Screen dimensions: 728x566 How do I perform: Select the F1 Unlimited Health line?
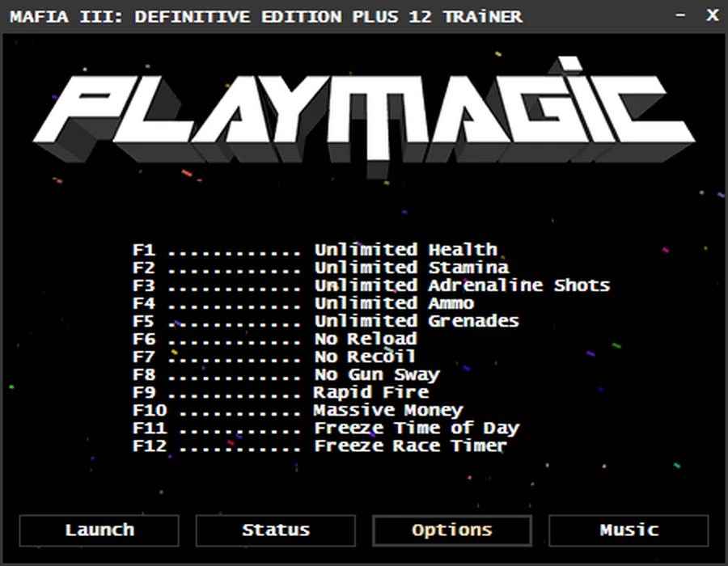click(x=315, y=250)
